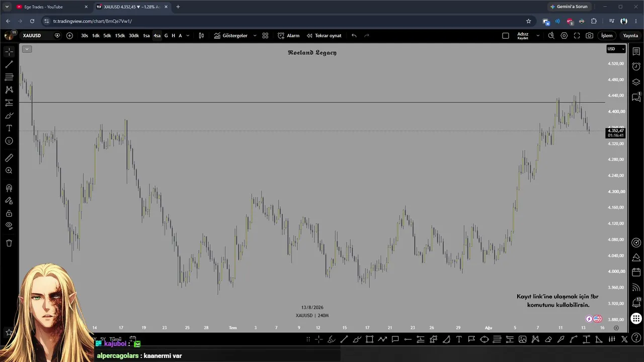Open chart settings hexagon icon
Viewport: 644px width, 362px height.
click(564, 36)
